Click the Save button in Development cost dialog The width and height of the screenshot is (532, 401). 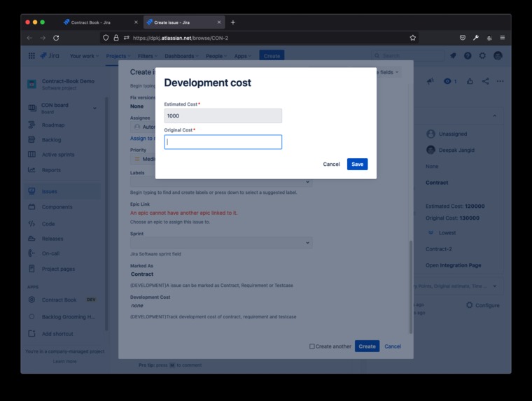pos(357,164)
